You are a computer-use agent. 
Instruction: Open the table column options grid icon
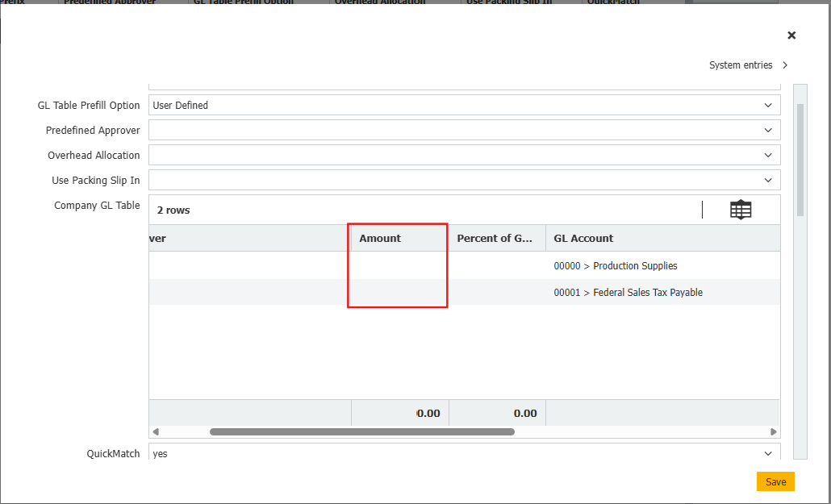740,210
